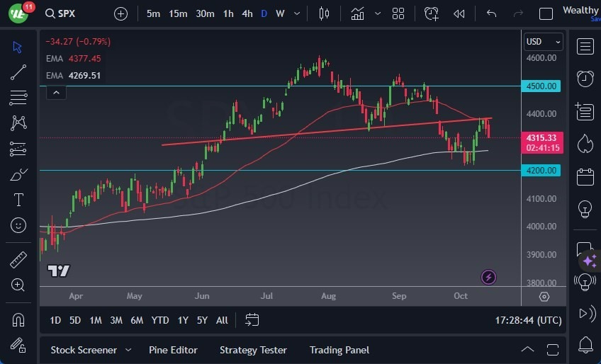Toggle lock all drawing tools
This screenshot has width=601, height=364.
click(18, 345)
